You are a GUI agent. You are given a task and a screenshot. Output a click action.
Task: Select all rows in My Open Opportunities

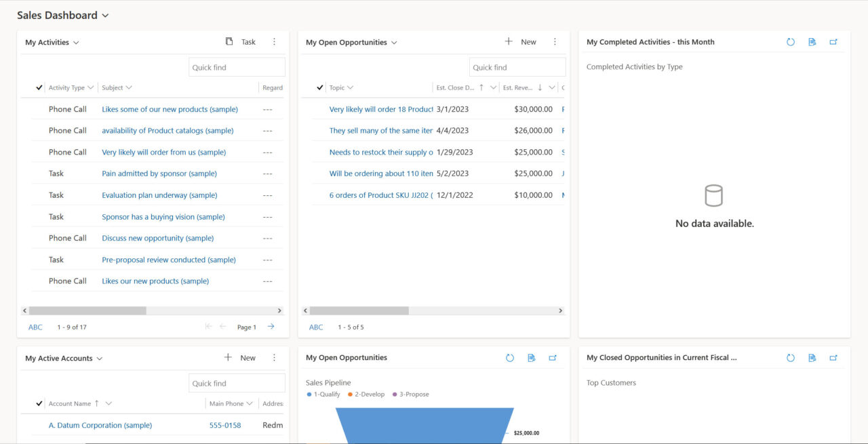[x=319, y=87]
